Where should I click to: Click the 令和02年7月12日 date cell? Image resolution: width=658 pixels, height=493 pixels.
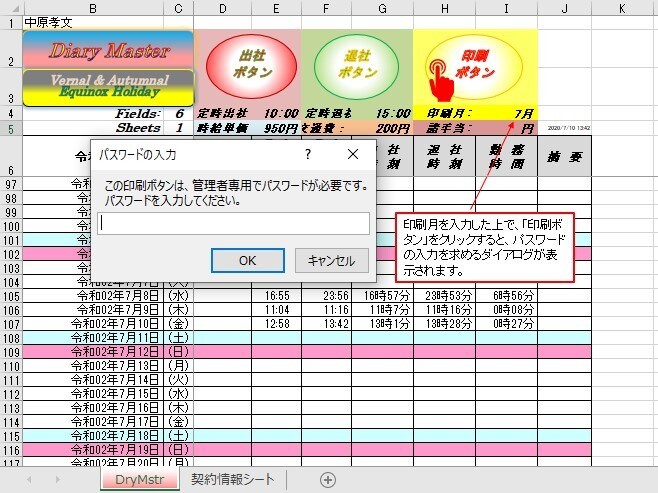pyautogui.click(x=93, y=352)
